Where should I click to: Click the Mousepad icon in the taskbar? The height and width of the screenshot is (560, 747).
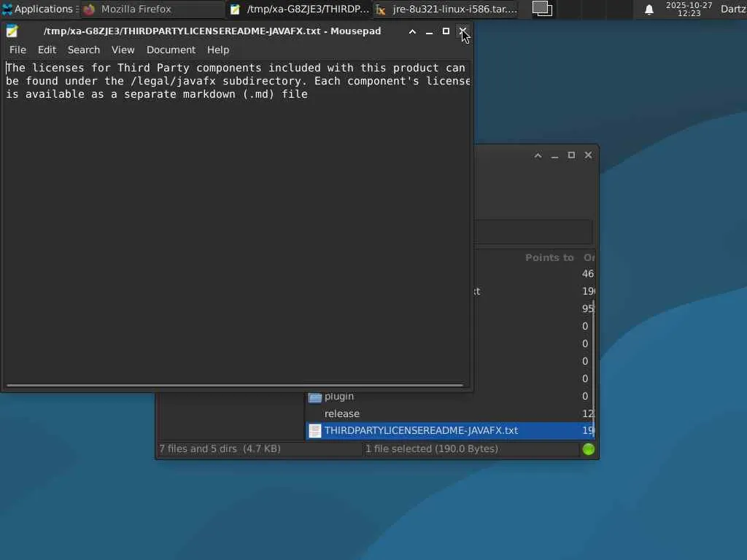click(236, 9)
